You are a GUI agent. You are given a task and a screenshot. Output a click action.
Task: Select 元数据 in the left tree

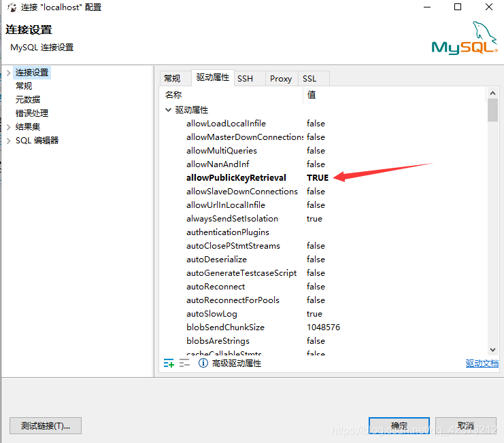click(28, 99)
